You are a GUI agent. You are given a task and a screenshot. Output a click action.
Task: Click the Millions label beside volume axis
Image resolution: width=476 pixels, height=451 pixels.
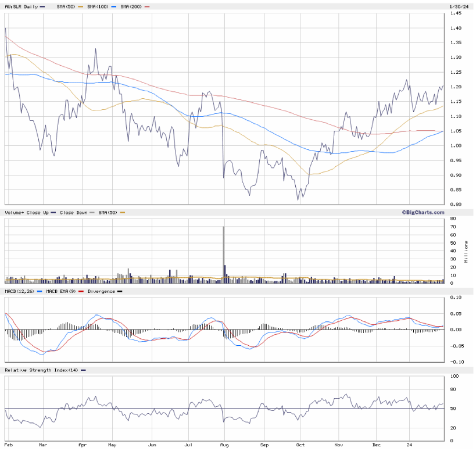(x=466, y=250)
